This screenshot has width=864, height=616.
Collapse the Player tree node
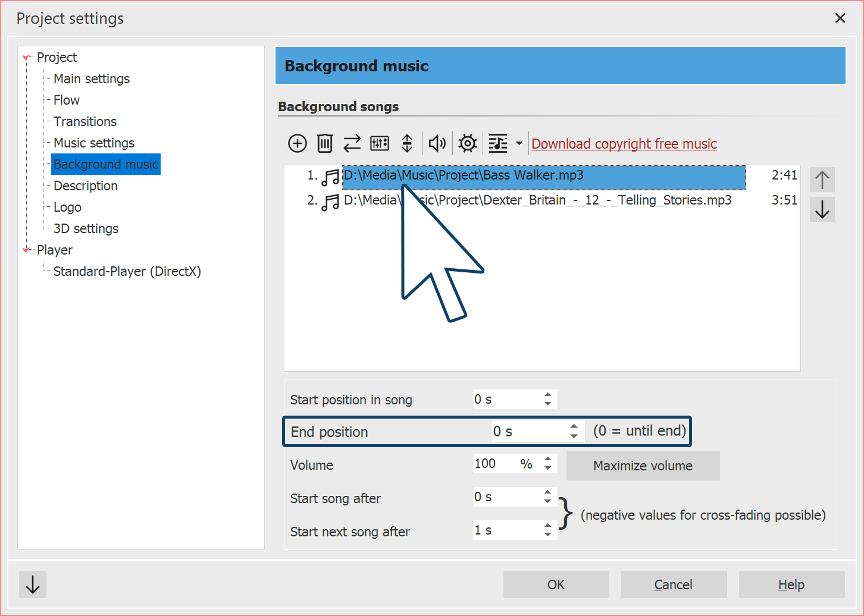[26, 250]
